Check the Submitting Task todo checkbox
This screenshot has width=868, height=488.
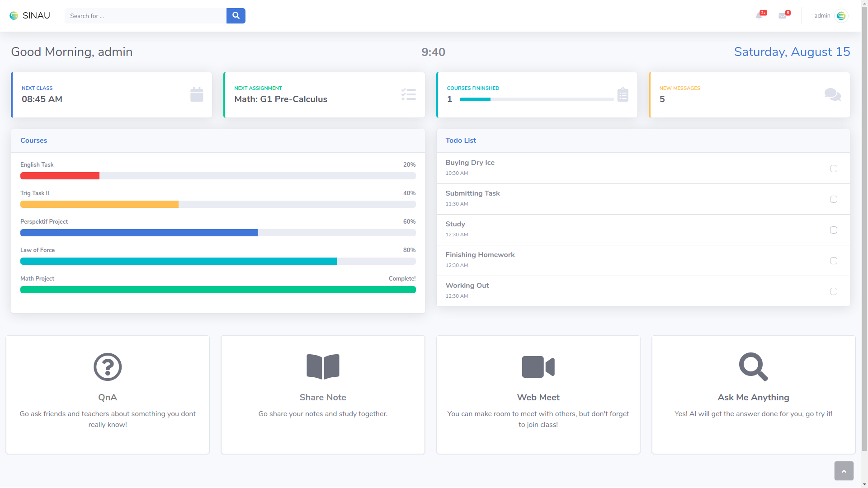(833, 199)
